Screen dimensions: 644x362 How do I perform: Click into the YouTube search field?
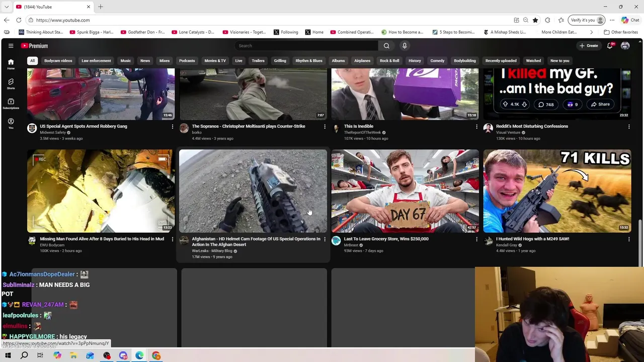point(306,46)
